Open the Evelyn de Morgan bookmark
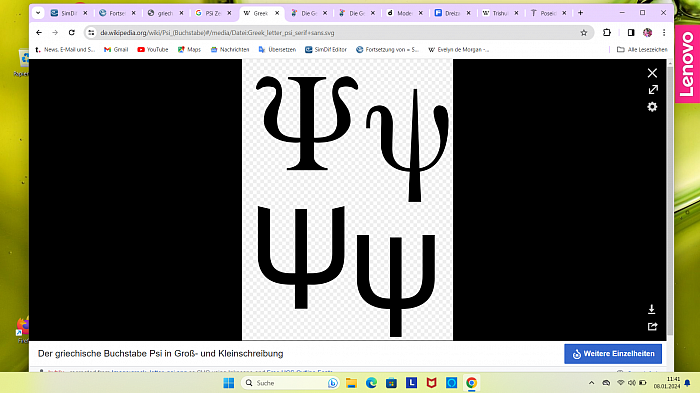Viewport: 700px width, 393px height. tap(458, 50)
